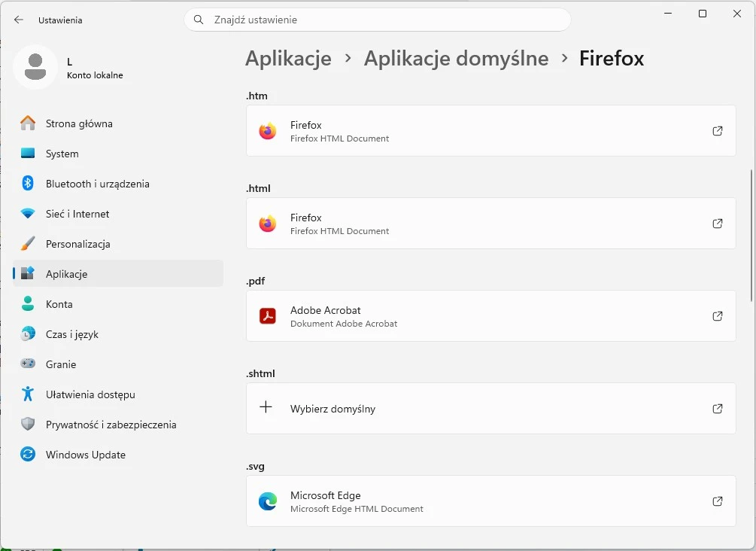Change default app for .htm (Firefox)

click(x=490, y=131)
